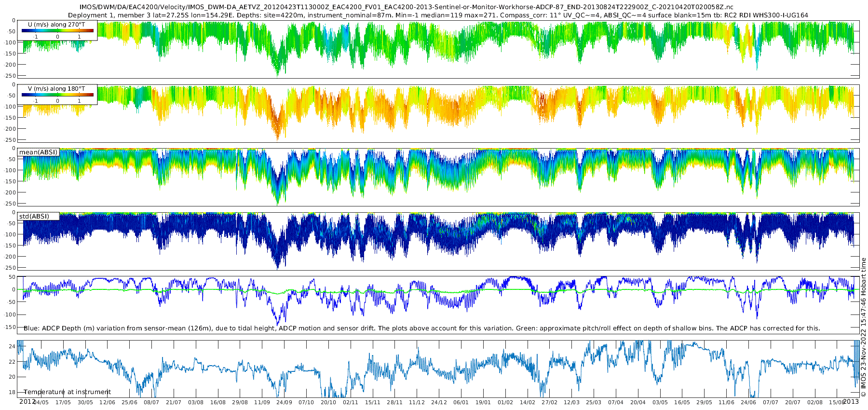This screenshot has height=410, width=868.
Task: Click the file path title line at top
Action: pyautogui.click(x=407, y=7)
